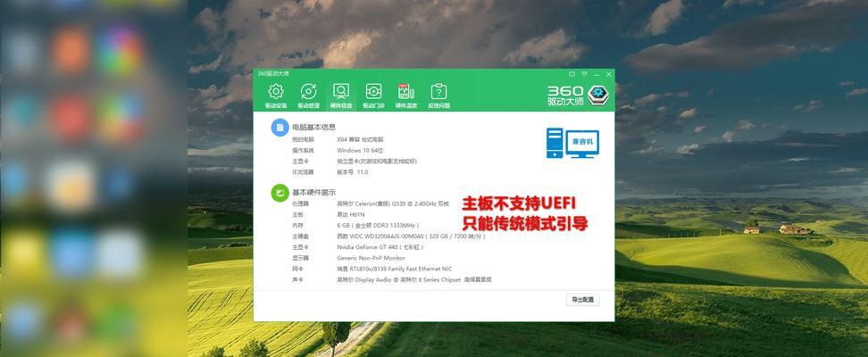Click the blue 电脑基本信息 section icon

280,128
